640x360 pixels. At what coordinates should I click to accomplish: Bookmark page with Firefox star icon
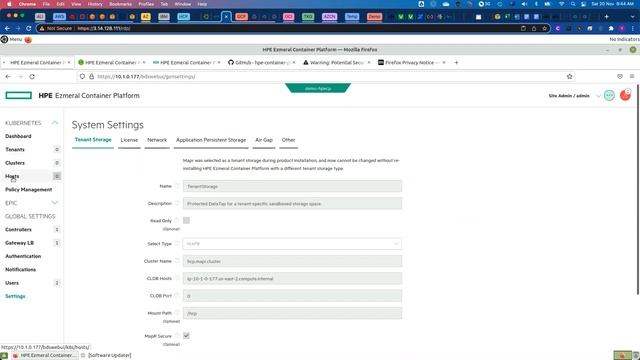point(569,76)
